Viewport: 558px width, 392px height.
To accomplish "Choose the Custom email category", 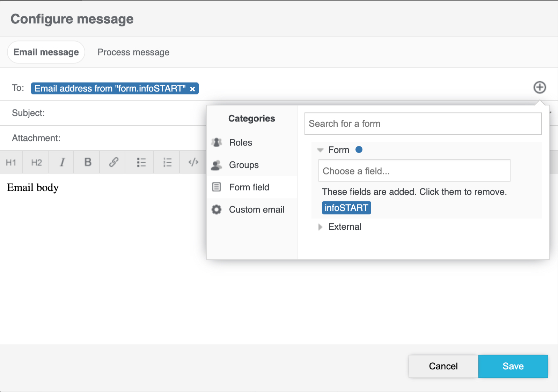I will [x=256, y=209].
